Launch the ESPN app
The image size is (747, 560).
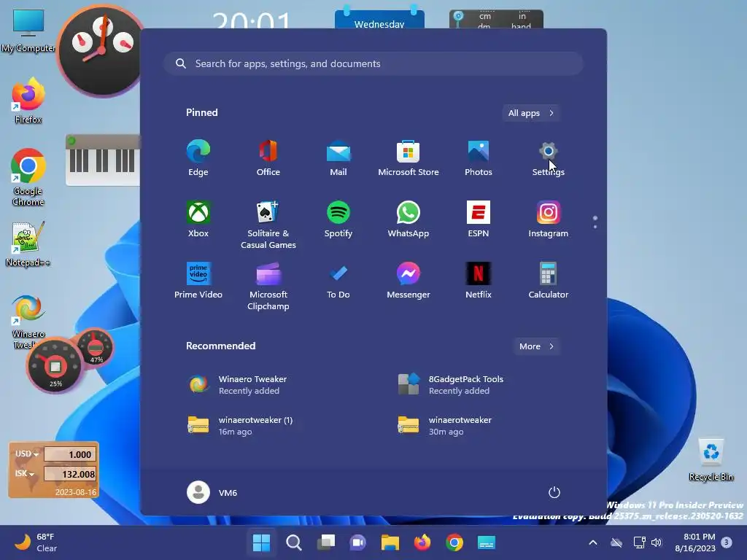(479, 219)
